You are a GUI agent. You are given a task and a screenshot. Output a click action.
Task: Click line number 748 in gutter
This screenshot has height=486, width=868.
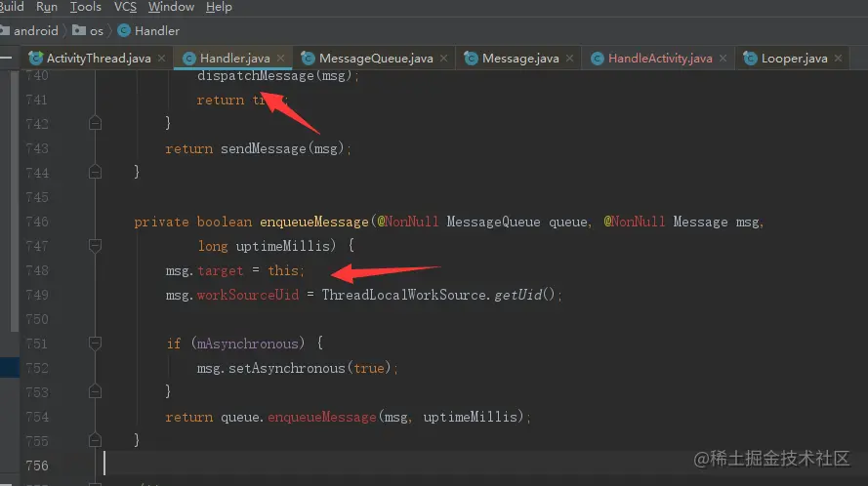(37, 270)
